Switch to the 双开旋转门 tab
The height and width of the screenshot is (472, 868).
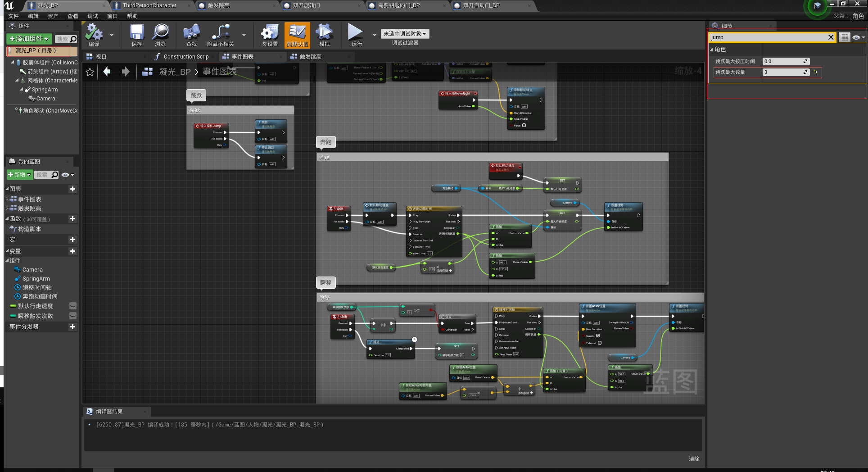pyautogui.click(x=307, y=5)
